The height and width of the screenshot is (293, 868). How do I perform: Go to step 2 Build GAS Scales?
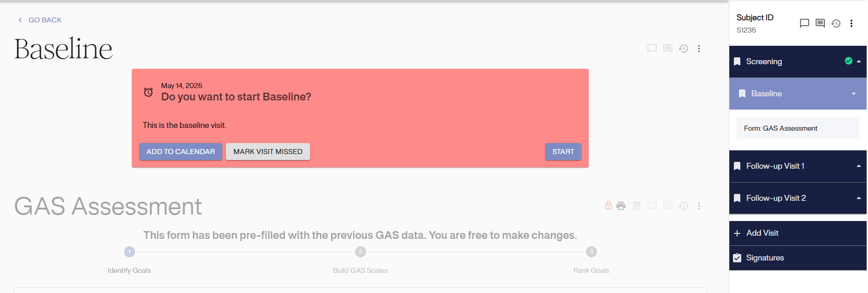click(x=361, y=252)
